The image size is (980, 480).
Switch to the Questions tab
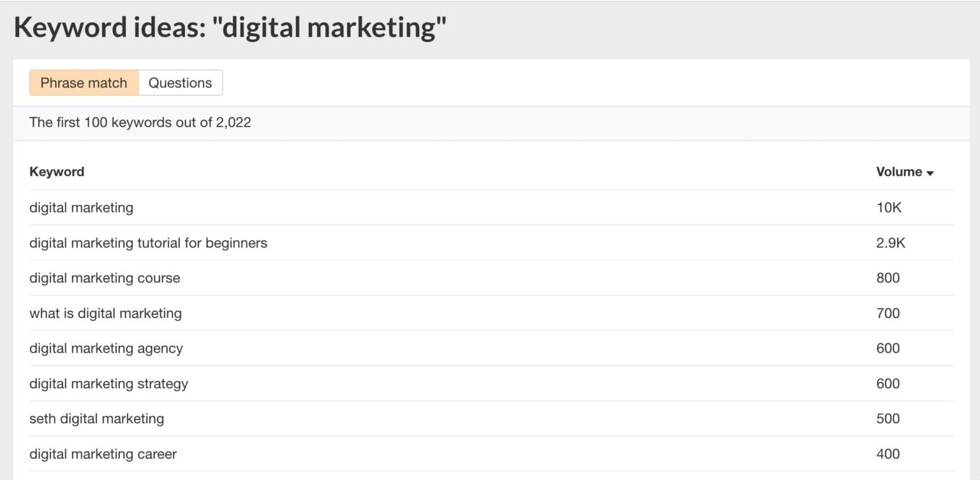(180, 82)
